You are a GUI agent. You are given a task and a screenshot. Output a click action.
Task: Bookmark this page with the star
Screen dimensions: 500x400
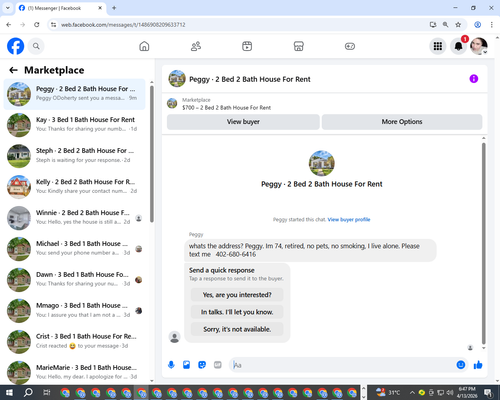(458, 25)
